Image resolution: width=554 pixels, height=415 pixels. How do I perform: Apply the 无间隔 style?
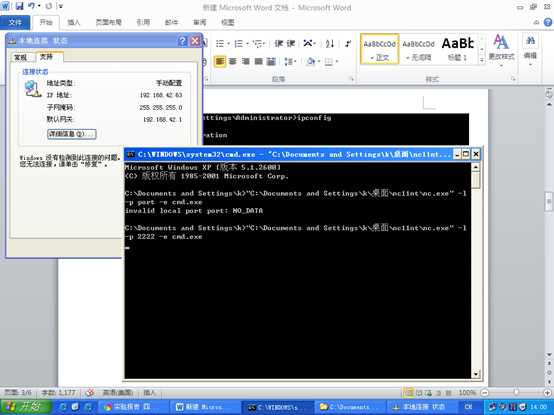click(x=418, y=49)
